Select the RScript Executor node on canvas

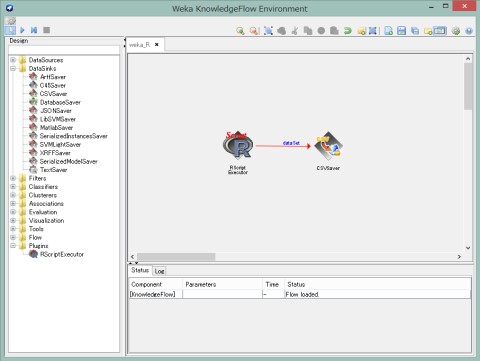238,146
